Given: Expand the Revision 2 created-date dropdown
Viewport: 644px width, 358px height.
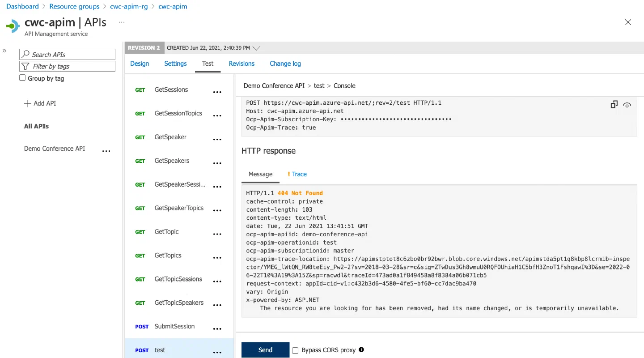Looking at the screenshot, I should (x=256, y=48).
